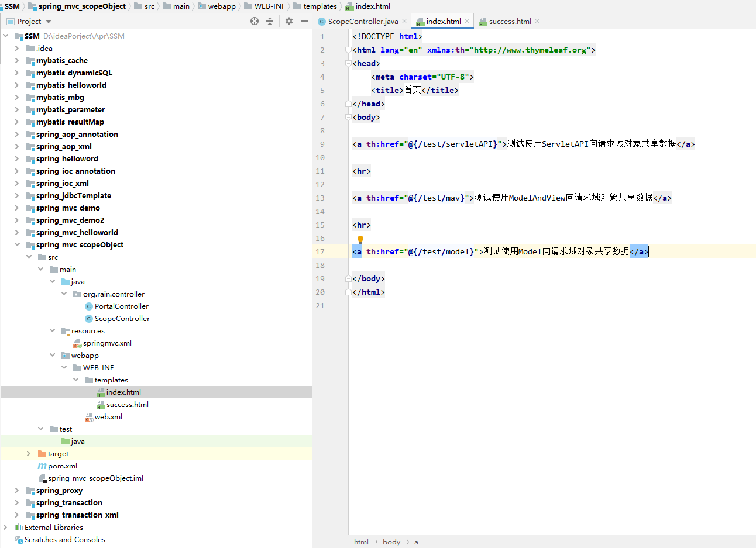The height and width of the screenshot is (548, 756).
Task: Open Project panel settings gear
Action: coord(289,21)
